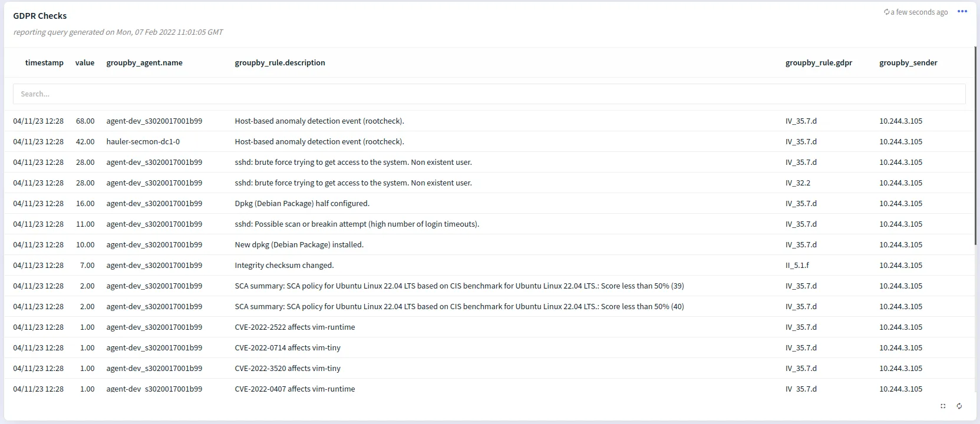Expand the GDPR Checks widget to fullscreen

[943, 406]
